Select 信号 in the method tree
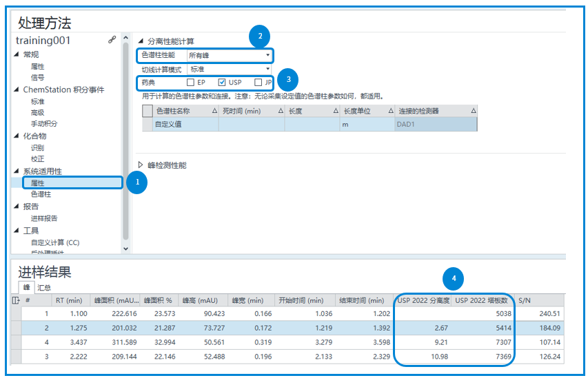 pyautogui.click(x=37, y=78)
